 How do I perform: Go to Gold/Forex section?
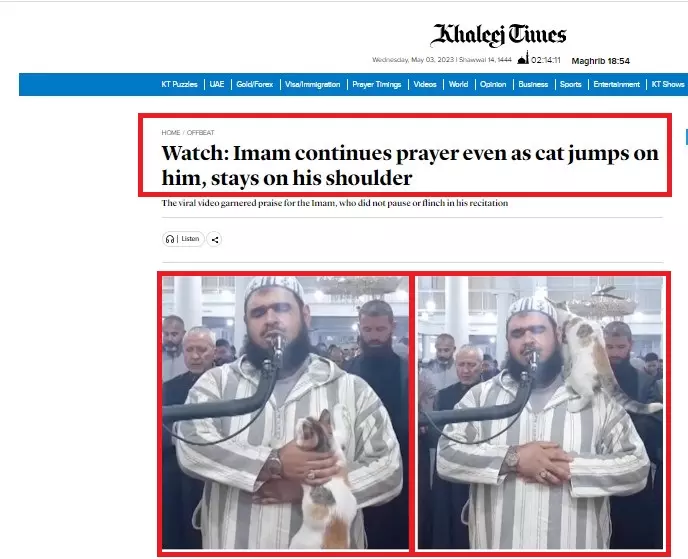point(254,84)
